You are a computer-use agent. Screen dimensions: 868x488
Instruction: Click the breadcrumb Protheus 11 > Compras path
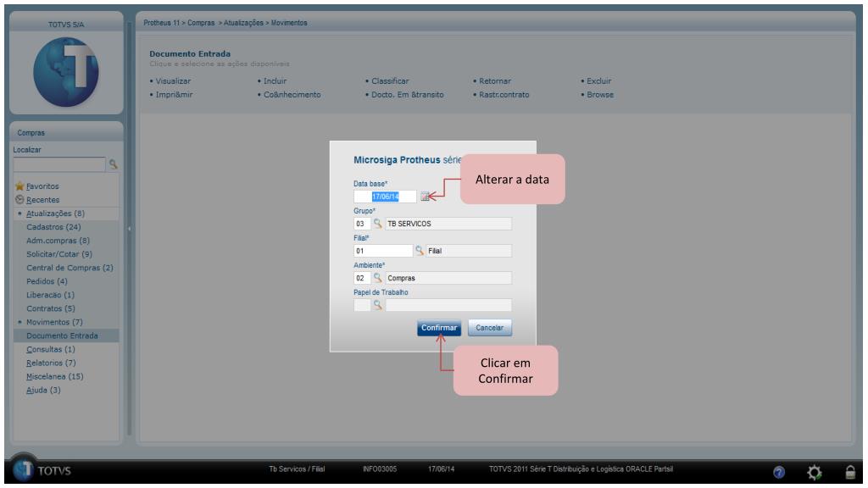click(x=179, y=23)
